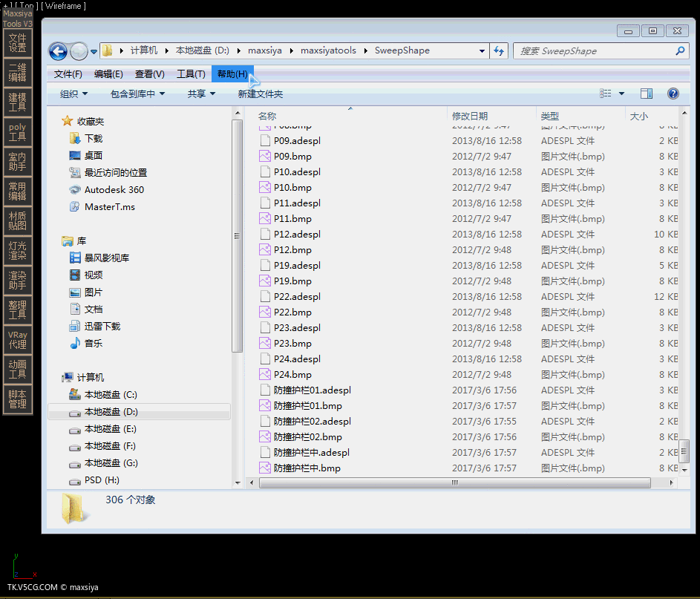This screenshot has width=700, height=599.
Task: Open the poly工具 group
Action: pos(17,132)
